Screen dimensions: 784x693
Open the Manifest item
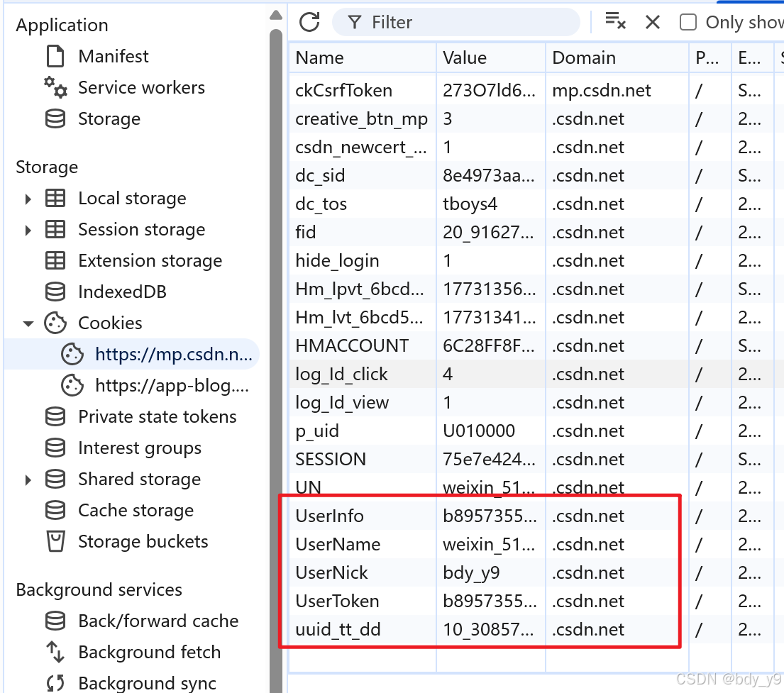click(114, 56)
